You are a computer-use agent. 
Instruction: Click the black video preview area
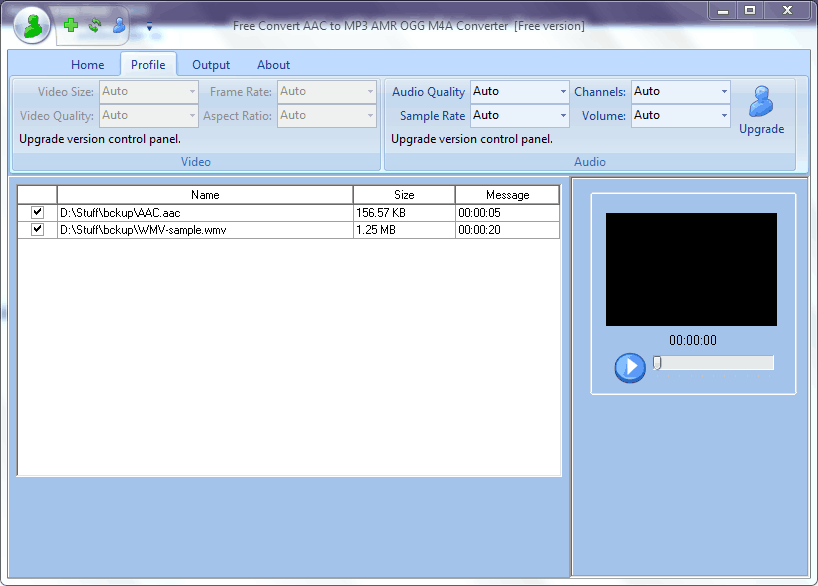[691, 269]
